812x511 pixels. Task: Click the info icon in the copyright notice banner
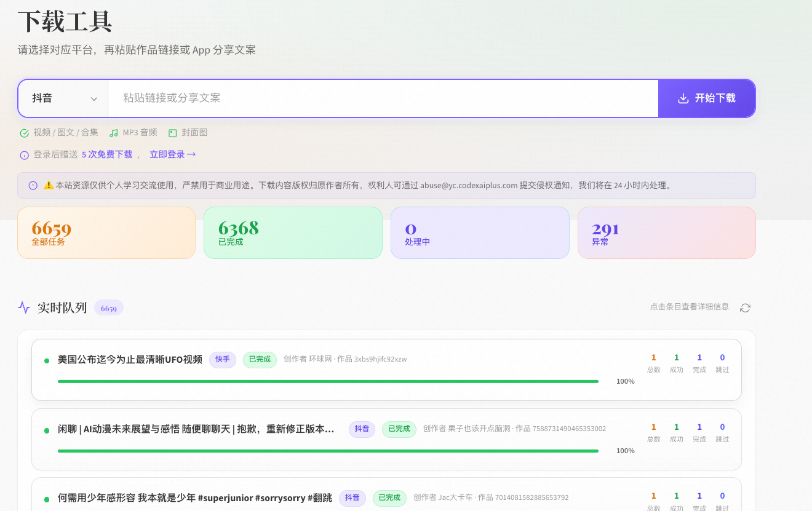(33, 185)
